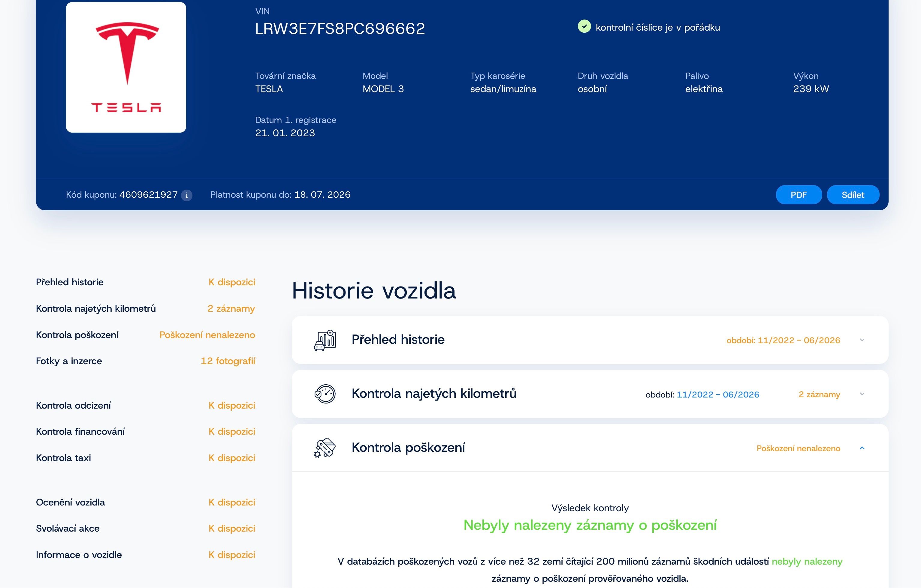Image resolution: width=921 pixels, height=588 pixels.
Task: Click the coupon code info icon
Action: 187,195
